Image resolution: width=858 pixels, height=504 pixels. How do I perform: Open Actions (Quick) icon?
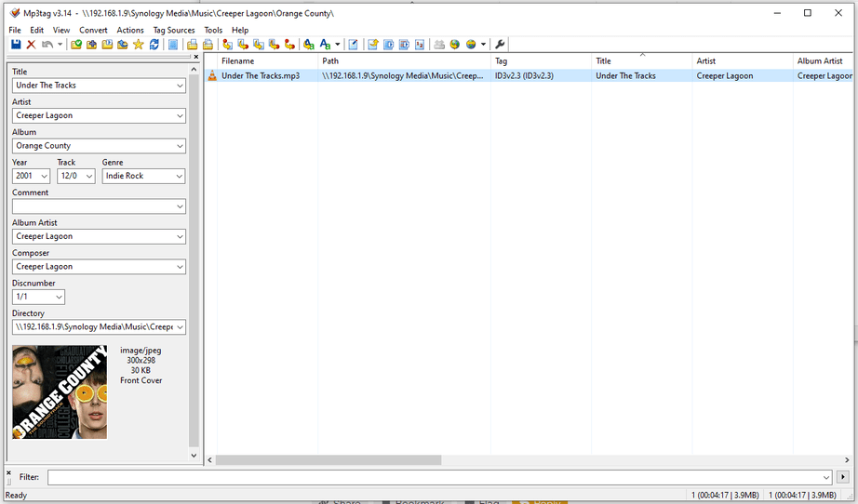tap(325, 45)
